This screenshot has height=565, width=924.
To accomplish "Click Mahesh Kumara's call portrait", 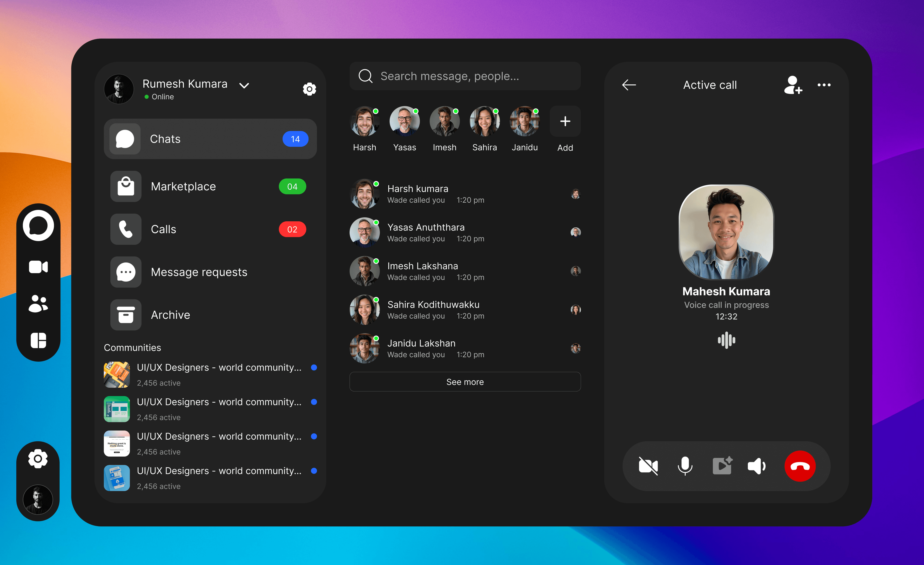I will (x=726, y=232).
